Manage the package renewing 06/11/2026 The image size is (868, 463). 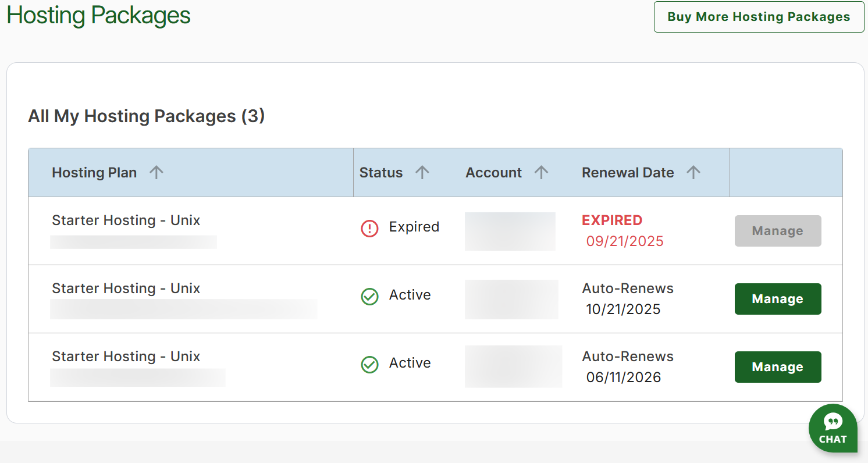[x=777, y=367]
